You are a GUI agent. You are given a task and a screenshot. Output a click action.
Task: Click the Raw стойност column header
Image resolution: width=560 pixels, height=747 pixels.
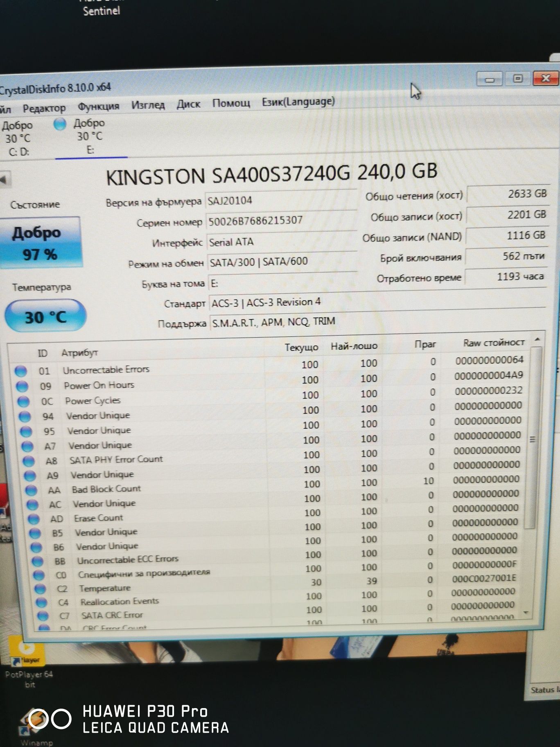(494, 343)
